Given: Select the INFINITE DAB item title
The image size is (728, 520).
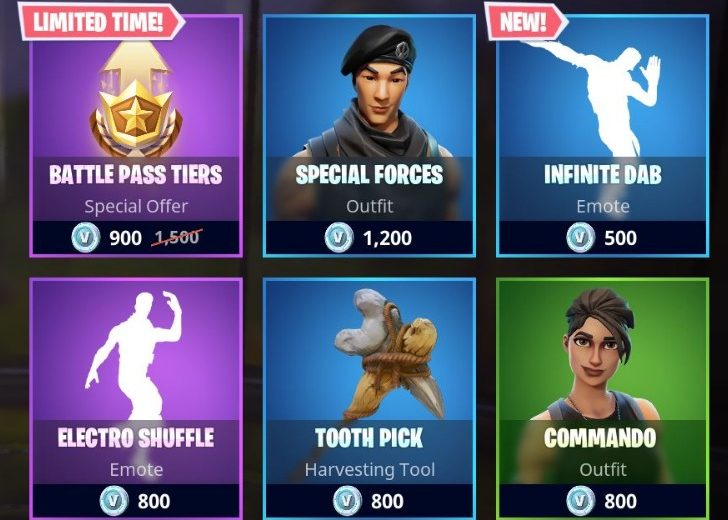Looking at the screenshot, I should [603, 175].
